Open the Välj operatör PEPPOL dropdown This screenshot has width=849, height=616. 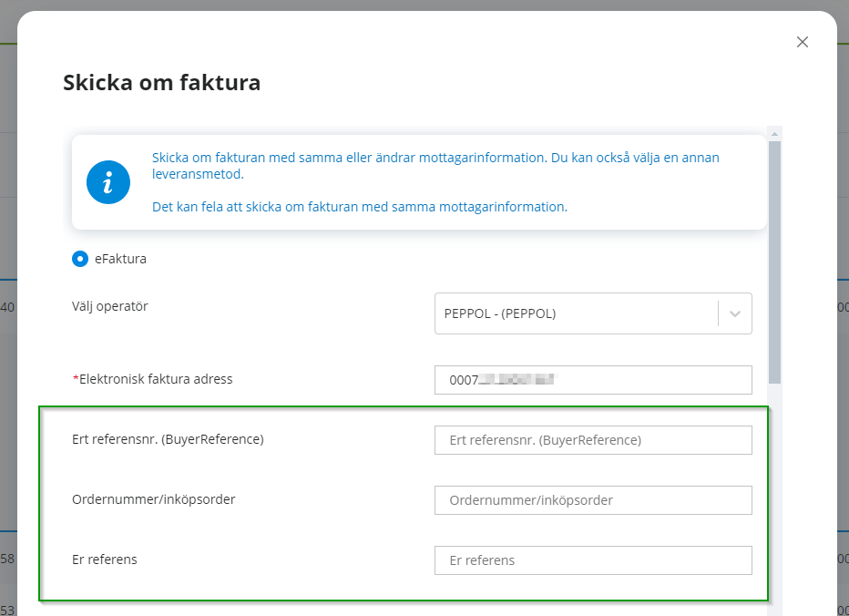(593, 313)
